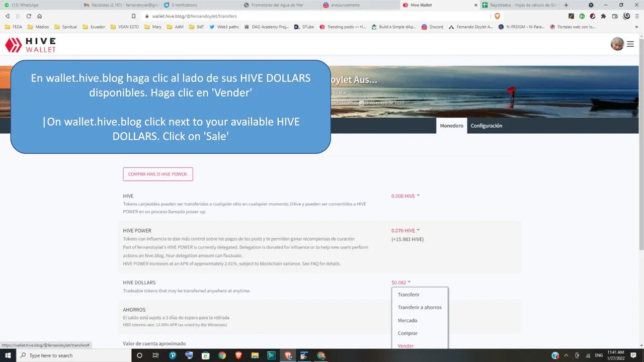Image resolution: width=644 pixels, height=362 pixels.
Task: Click the Hive Wallet logo
Action: pyautogui.click(x=30, y=45)
